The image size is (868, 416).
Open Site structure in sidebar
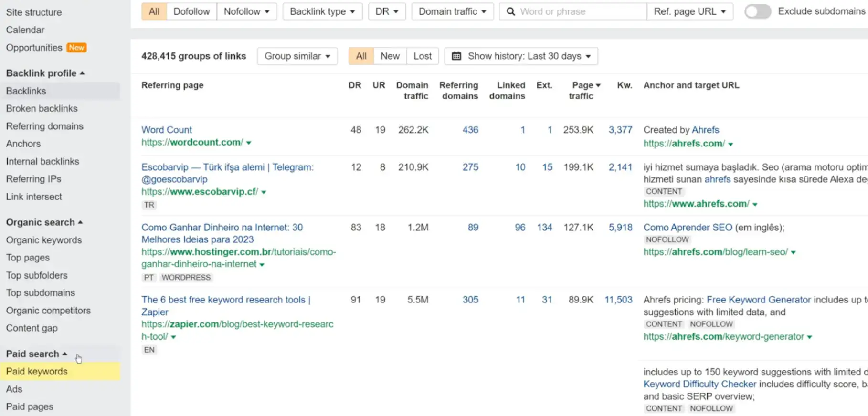pyautogui.click(x=34, y=12)
